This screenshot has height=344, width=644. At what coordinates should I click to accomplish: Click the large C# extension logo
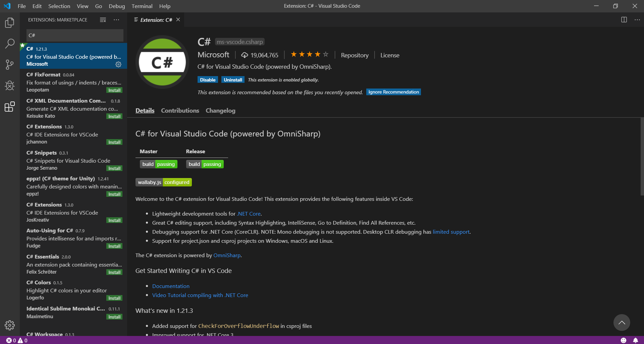coord(162,62)
